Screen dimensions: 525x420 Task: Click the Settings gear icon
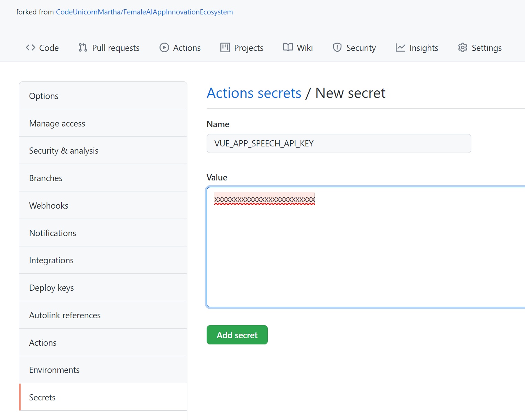(x=463, y=47)
